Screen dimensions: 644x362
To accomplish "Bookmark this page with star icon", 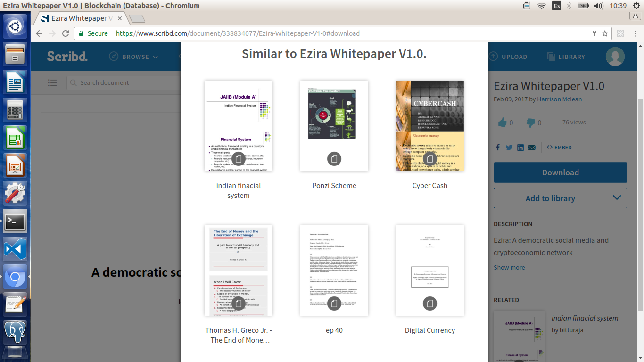I will click(605, 33).
